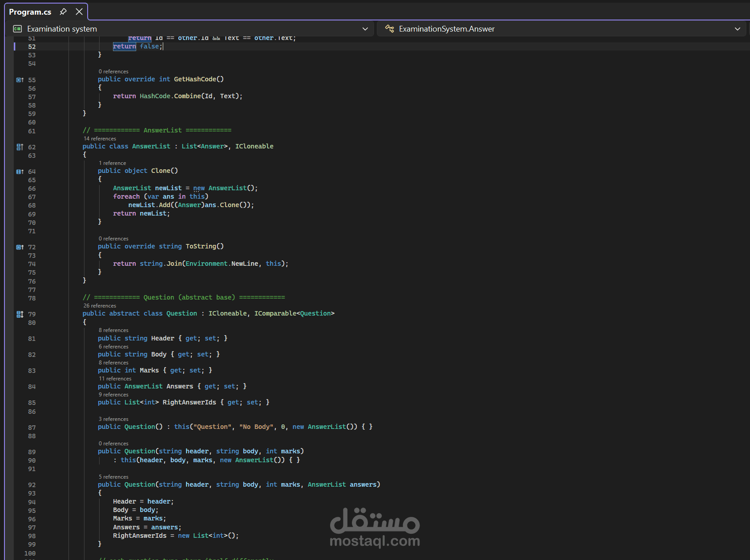This screenshot has height=560, width=750.
Task: Open the 6 references lens above Body property
Action: click(x=113, y=347)
